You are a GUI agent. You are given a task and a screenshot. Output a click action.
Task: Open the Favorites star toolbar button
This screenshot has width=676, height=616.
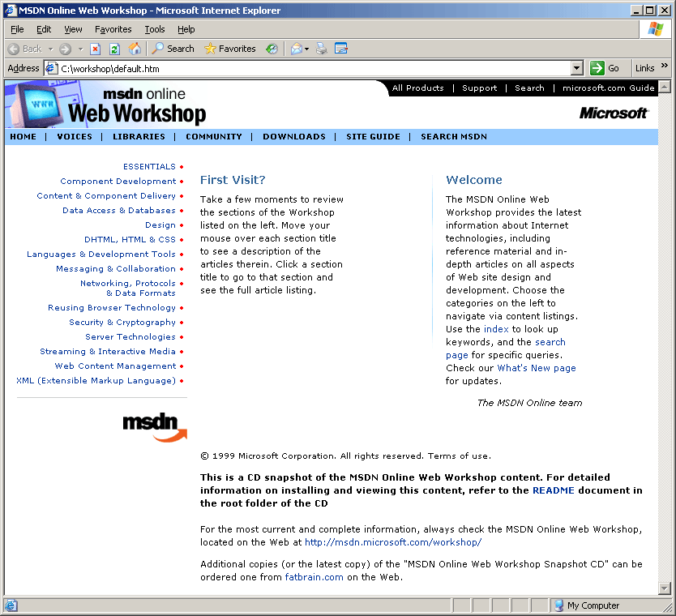click(x=229, y=49)
